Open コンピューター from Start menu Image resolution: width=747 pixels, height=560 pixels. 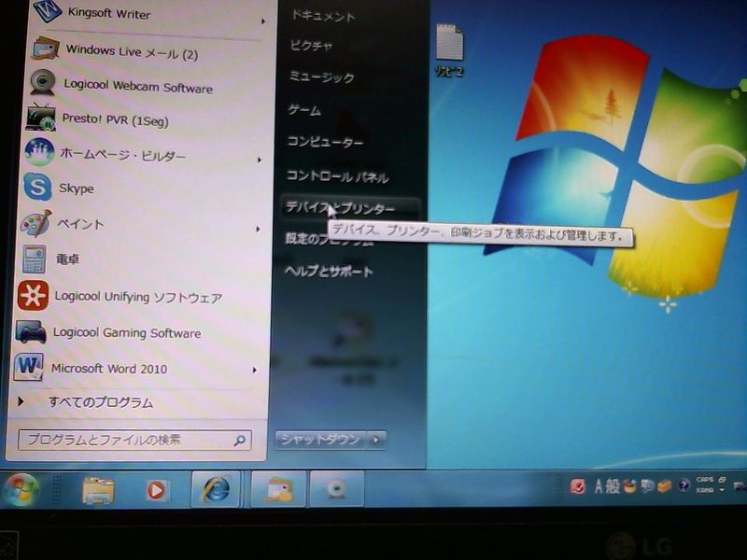[x=325, y=142]
